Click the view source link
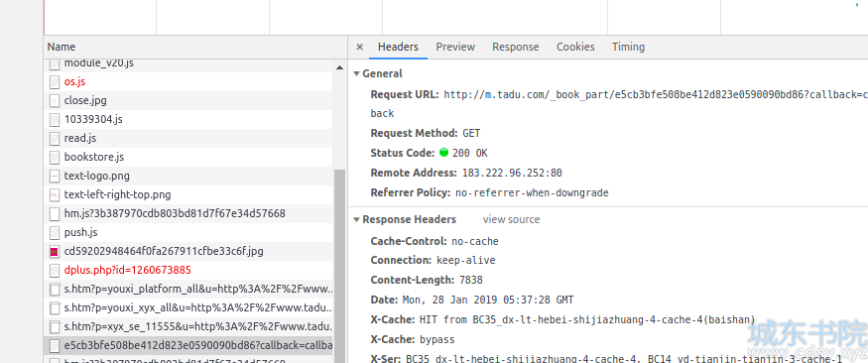 tap(511, 219)
